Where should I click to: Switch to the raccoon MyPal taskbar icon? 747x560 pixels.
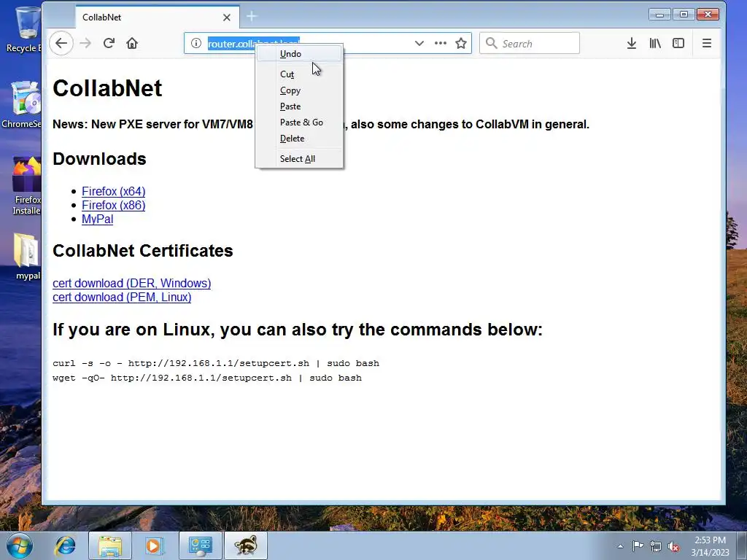click(245, 545)
